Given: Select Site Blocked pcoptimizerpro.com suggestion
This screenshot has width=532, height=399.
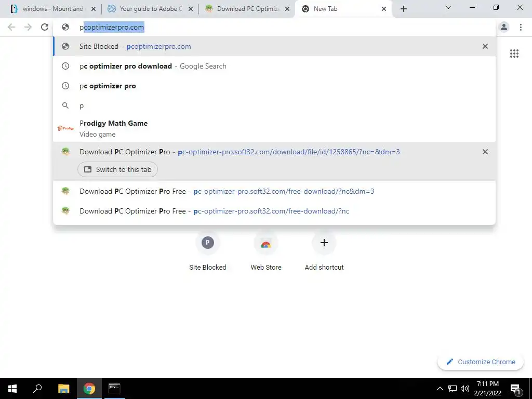Looking at the screenshot, I should [274, 46].
